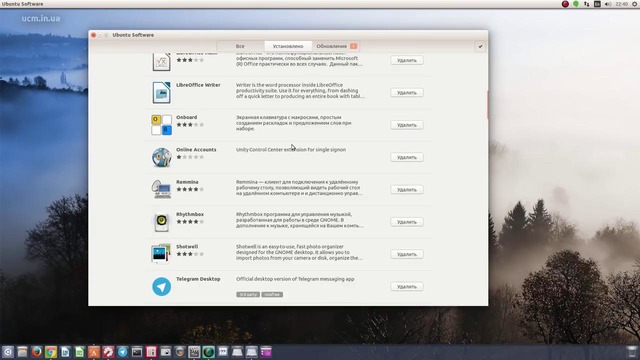Viewport: 640px width, 360px height.
Task: Launch Google Chrome from the dock
Action: (x=51, y=352)
